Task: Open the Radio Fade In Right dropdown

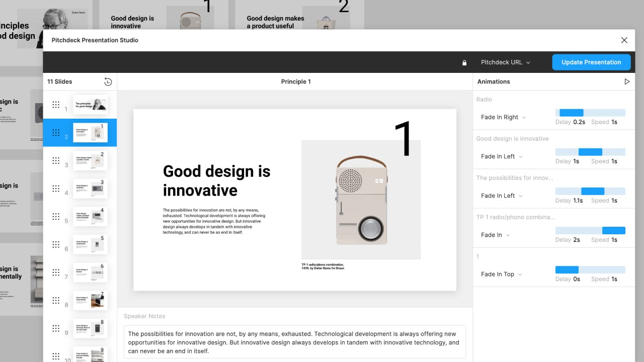Action: coord(503,117)
